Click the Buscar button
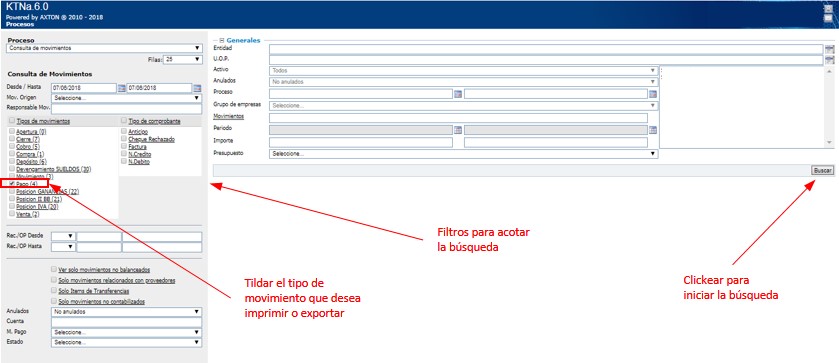The image size is (839, 363). click(822, 170)
